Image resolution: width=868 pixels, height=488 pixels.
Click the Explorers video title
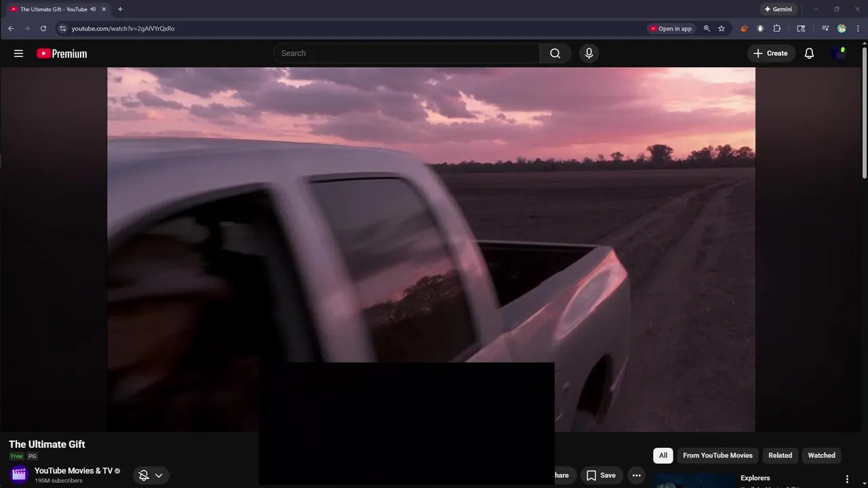(x=755, y=478)
